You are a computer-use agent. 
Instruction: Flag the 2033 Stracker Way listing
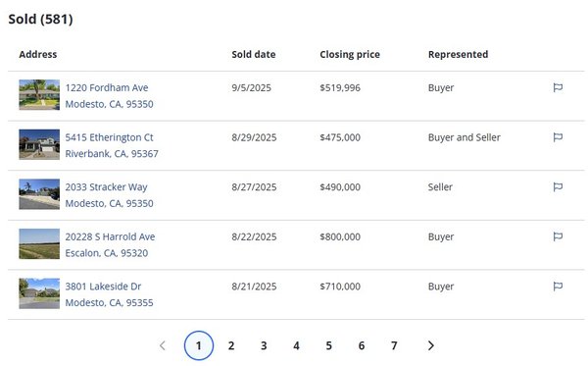coord(558,186)
